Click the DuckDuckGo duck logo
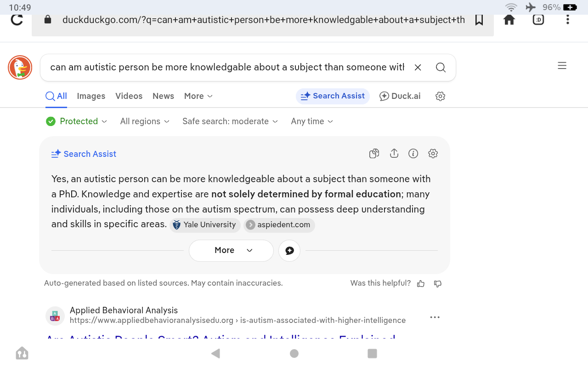Image resolution: width=588 pixels, height=368 pixels. [20, 68]
